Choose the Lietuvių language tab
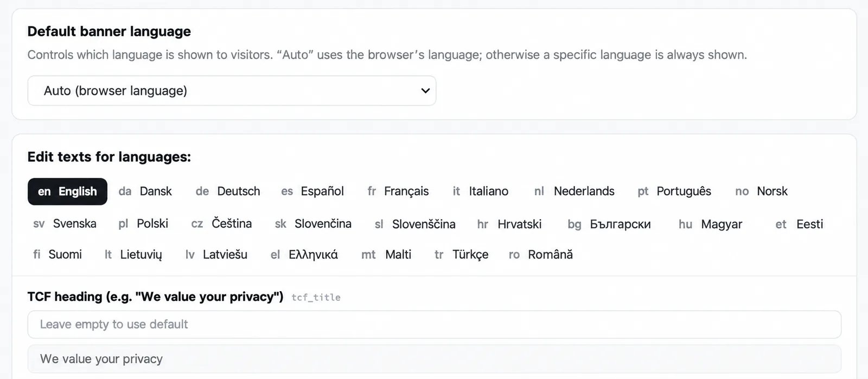 point(133,254)
